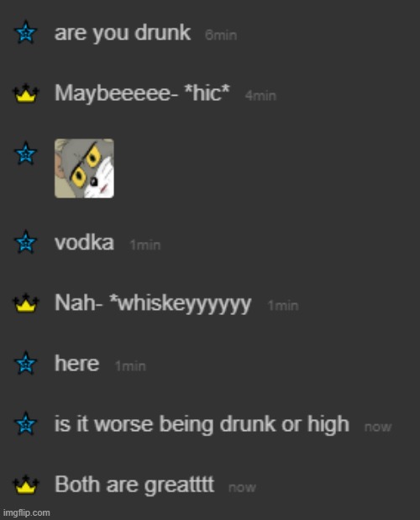420x520 pixels.
Task: Click the blue star icon beside "are you drunk"
Action: (26, 32)
